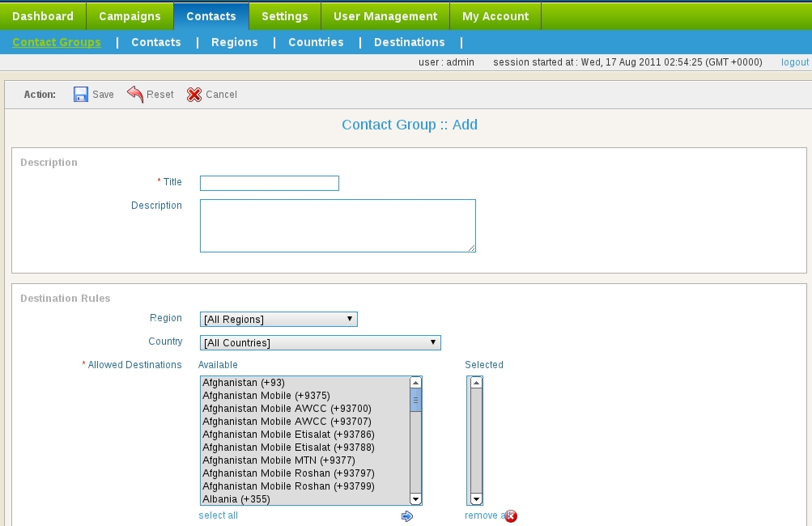Open the User Management tab
This screenshot has width=812, height=526.
[385, 16]
